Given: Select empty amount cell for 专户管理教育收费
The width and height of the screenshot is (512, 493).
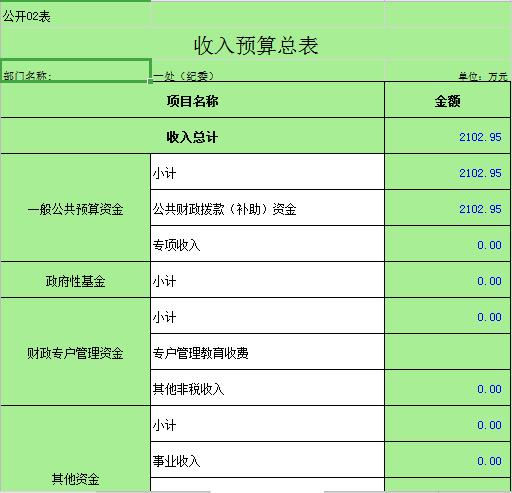Looking at the screenshot, I should [447, 352].
